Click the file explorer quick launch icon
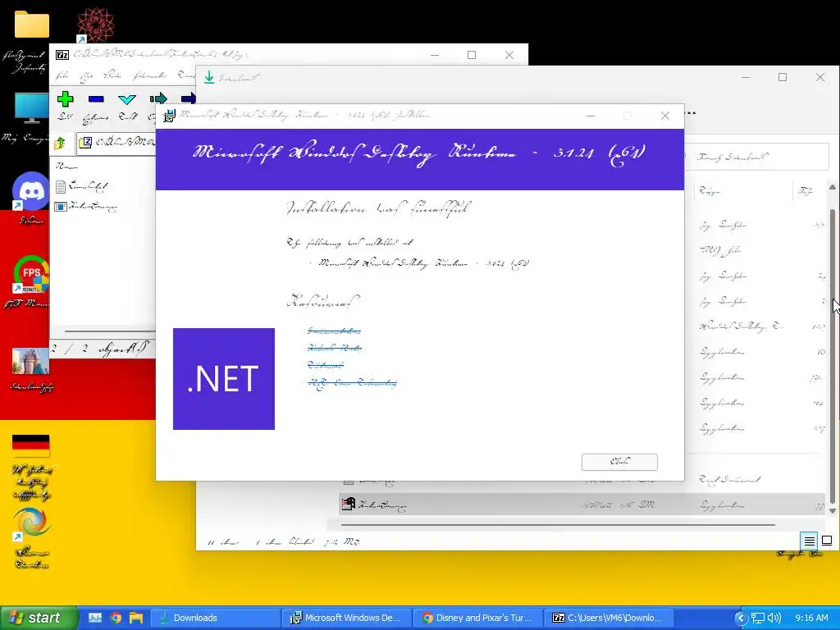 point(136,618)
